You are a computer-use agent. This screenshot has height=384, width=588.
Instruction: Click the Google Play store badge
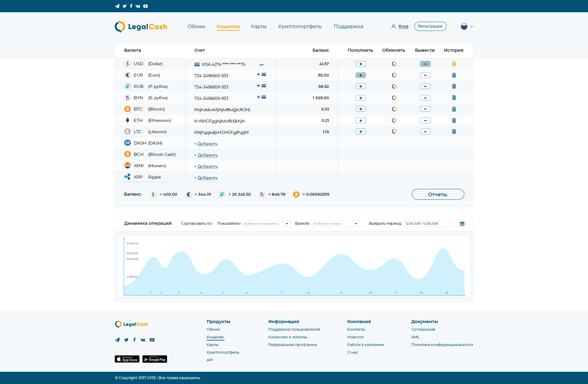point(155,359)
